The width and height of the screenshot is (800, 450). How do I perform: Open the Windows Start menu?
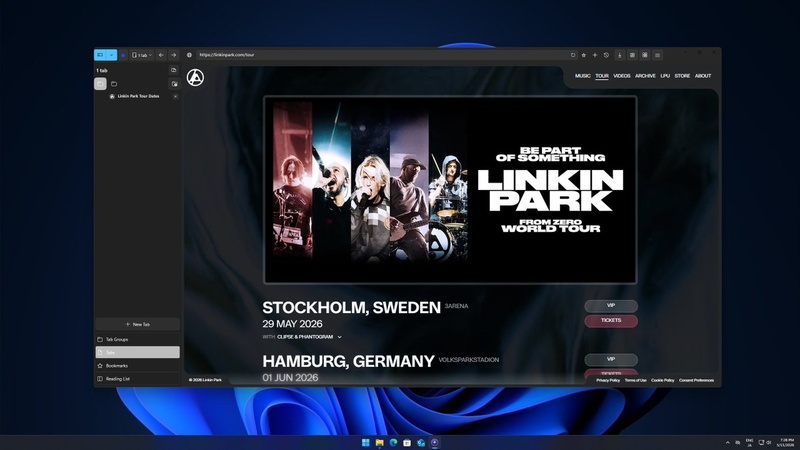pyautogui.click(x=366, y=442)
